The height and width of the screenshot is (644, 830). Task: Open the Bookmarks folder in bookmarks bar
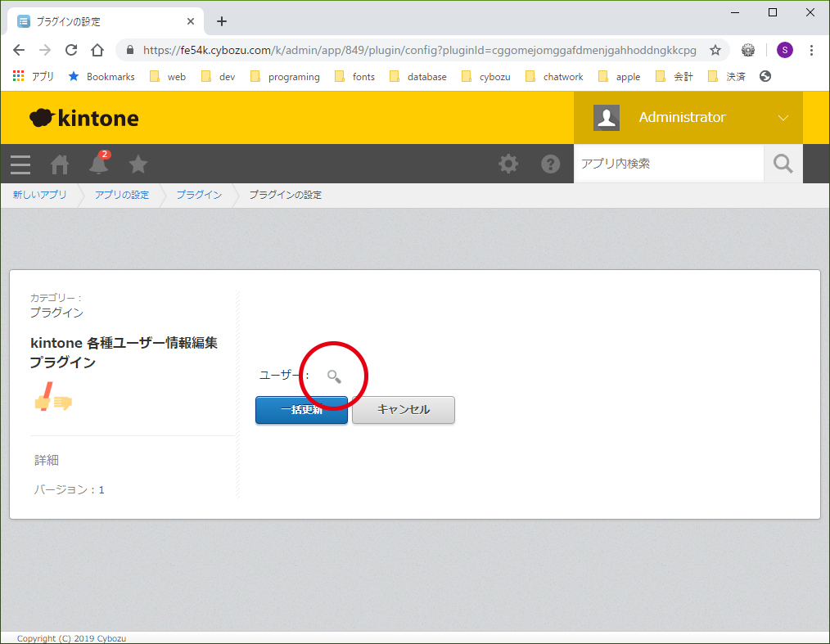coord(101,77)
